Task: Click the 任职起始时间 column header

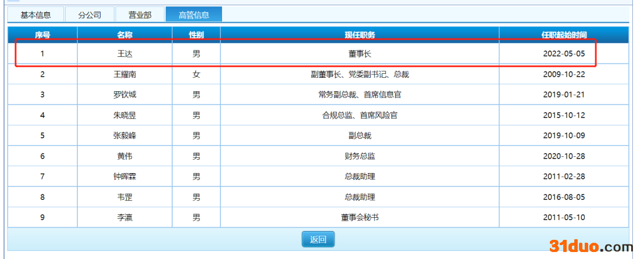Action: coord(564,35)
